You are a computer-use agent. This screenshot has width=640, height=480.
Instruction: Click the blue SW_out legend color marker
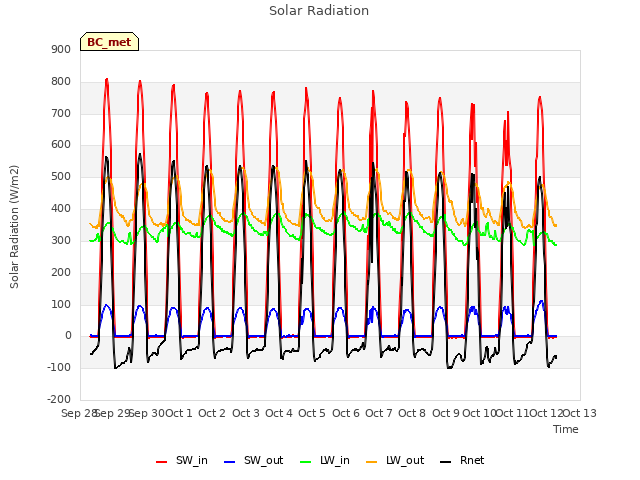[230, 462]
